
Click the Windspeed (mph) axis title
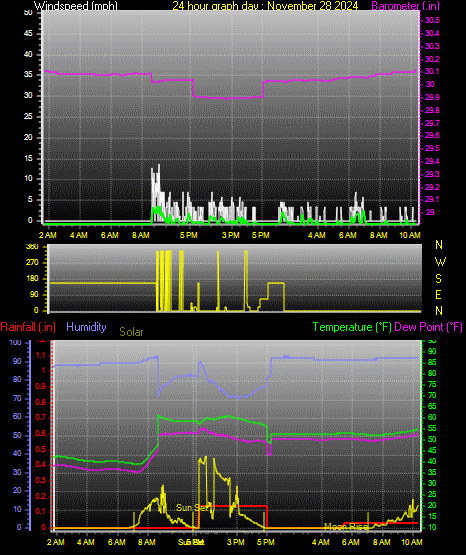[76, 5]
